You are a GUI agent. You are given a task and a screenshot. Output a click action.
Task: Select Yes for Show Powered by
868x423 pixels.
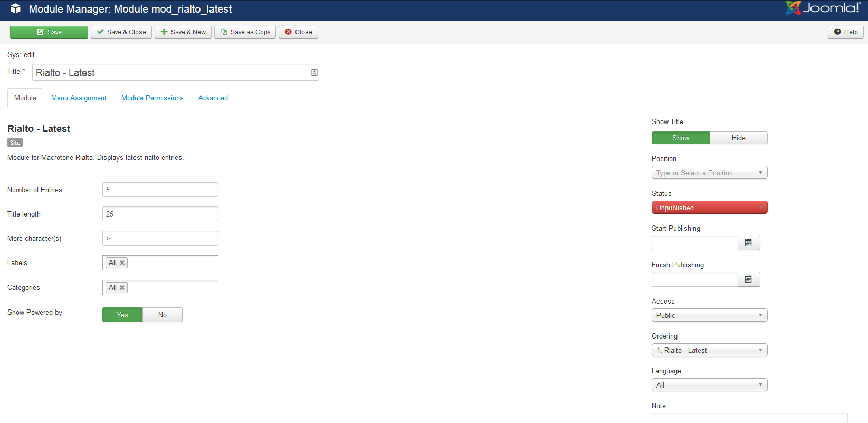pos(122,315)
